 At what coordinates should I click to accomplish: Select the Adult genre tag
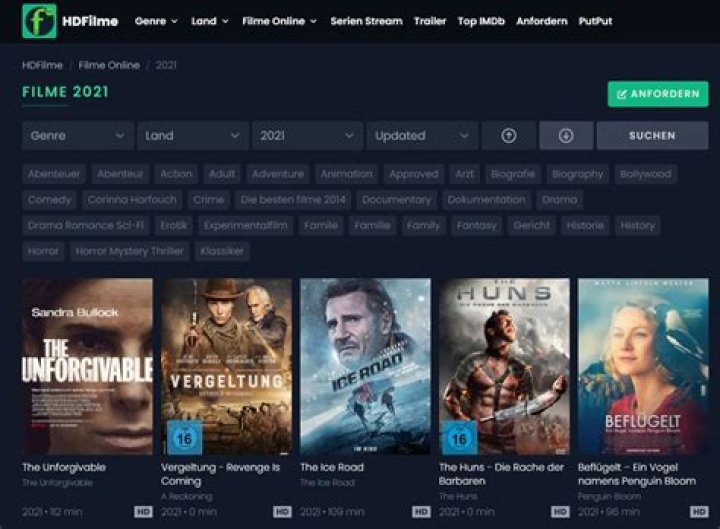tap(222, 174)
